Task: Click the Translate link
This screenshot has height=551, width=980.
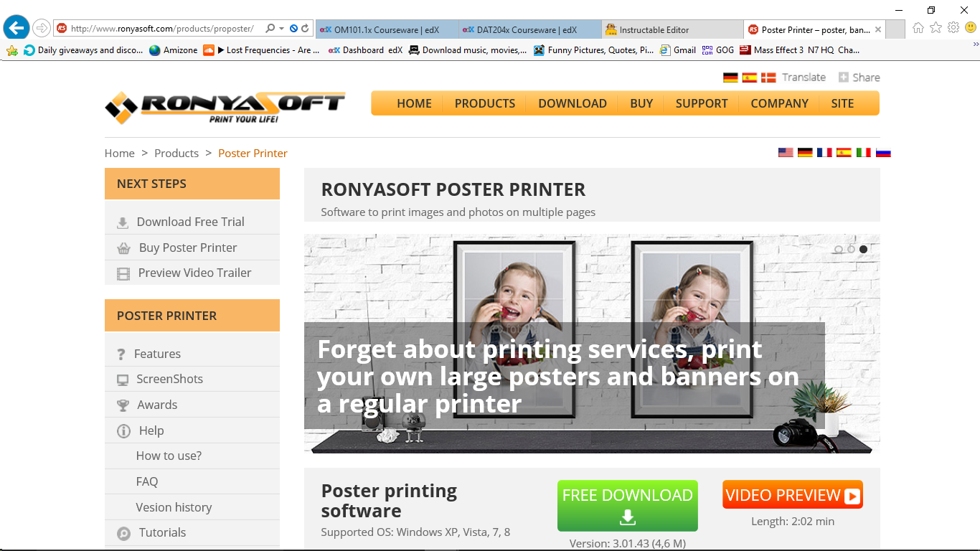Action: coord(804,77)
